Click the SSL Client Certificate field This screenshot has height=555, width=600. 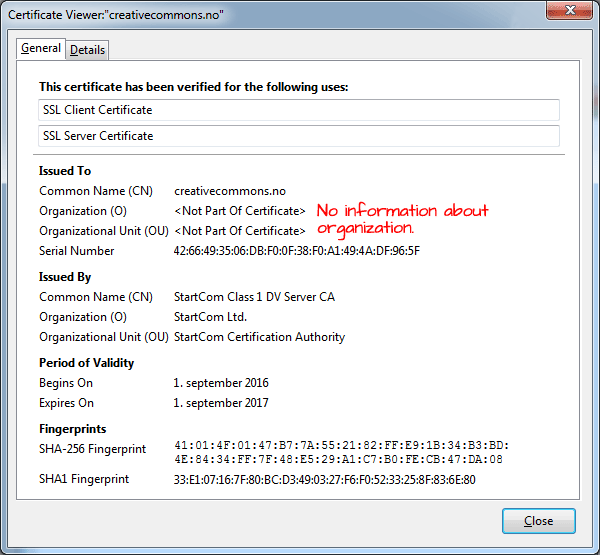click(x=298, y=110)
